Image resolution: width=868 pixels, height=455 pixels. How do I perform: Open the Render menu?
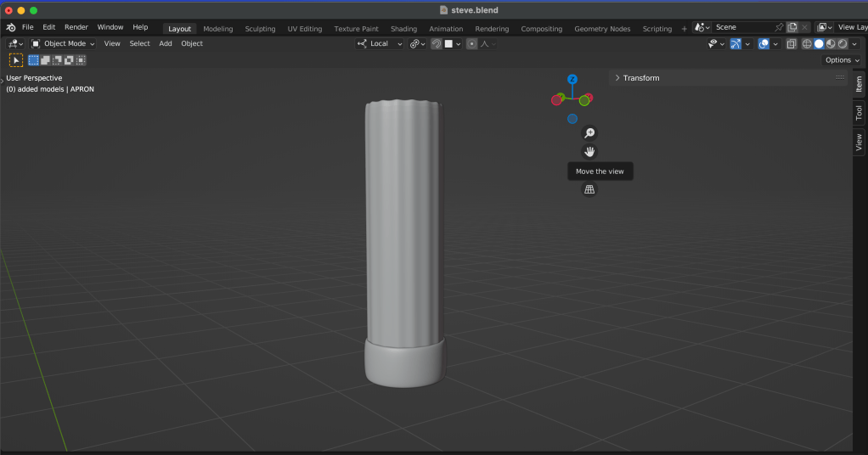pyautogui.click(x=76, y=28)
